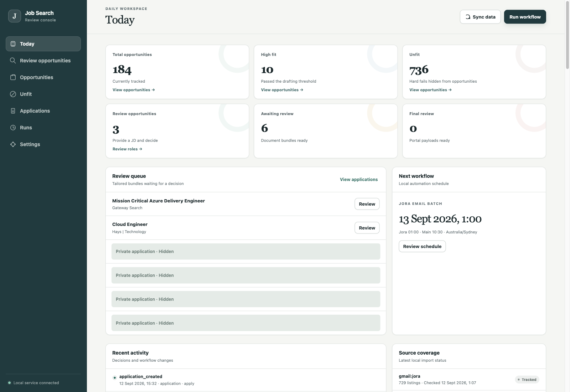The height and width of the screenshot is (392, 570).
Task: Click the application_created activity marker
Action: pos(115,377)
